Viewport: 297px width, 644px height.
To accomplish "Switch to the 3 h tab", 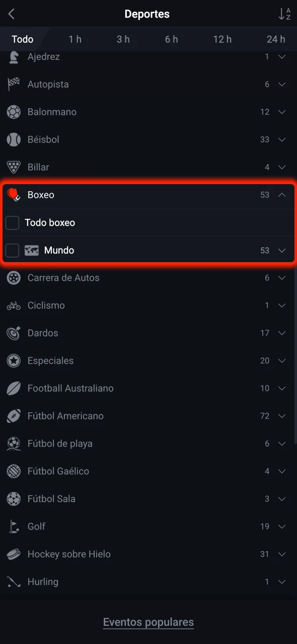I will tap(123, 39).
